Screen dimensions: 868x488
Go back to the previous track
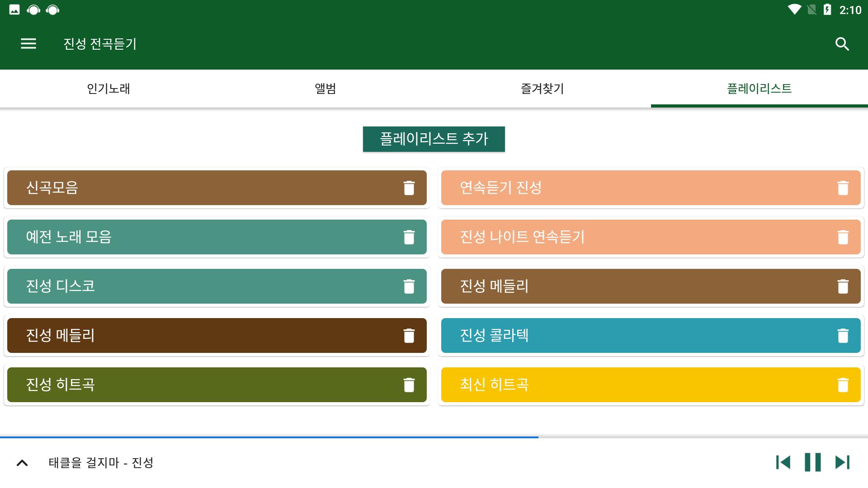pyautogui.click(x=783, y=462)
